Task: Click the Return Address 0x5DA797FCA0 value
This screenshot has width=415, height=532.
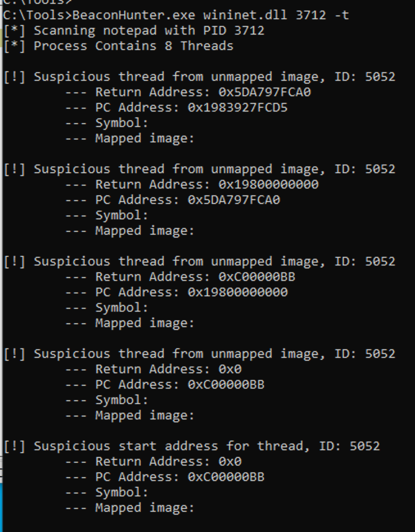Action: click(265, 92)
